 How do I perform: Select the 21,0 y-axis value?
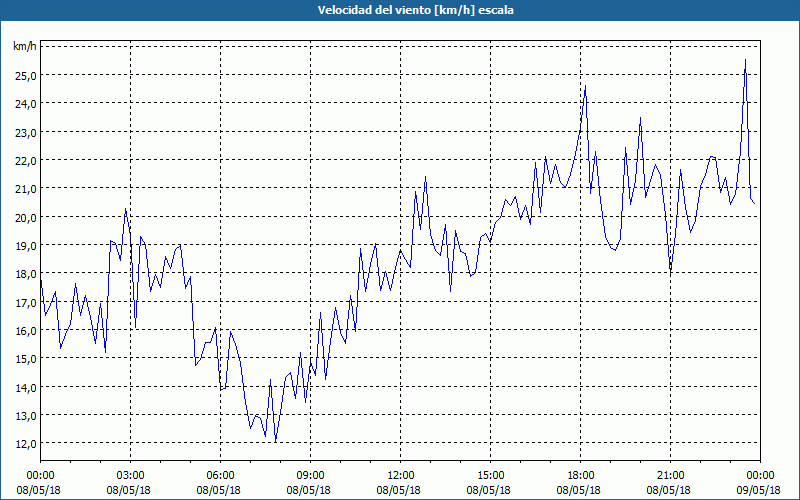pos(25,189)
